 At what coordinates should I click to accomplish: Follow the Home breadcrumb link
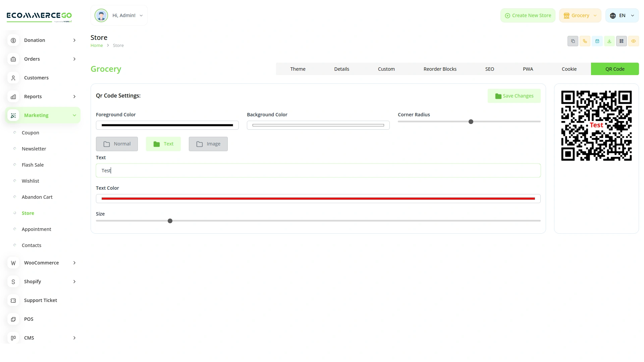97,45
